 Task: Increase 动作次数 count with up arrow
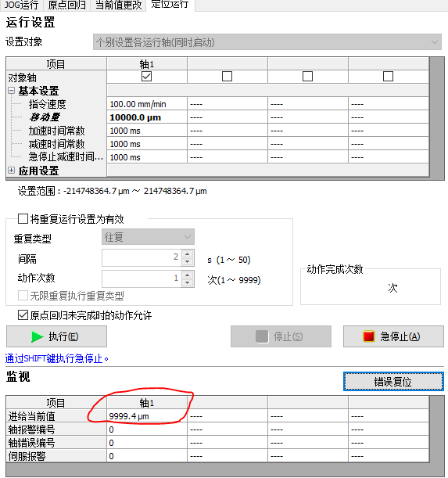[188, 275]
